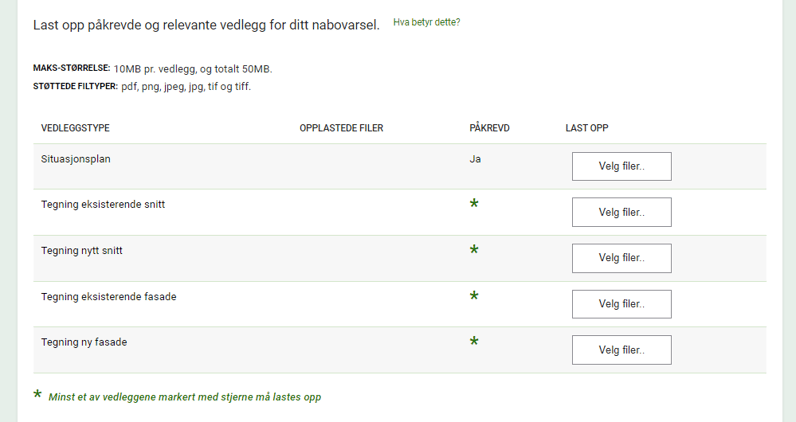Screen dimensions: 796x422
Task: Click the OPPLASTEDE FILER column header
Action: pos(341,128)
